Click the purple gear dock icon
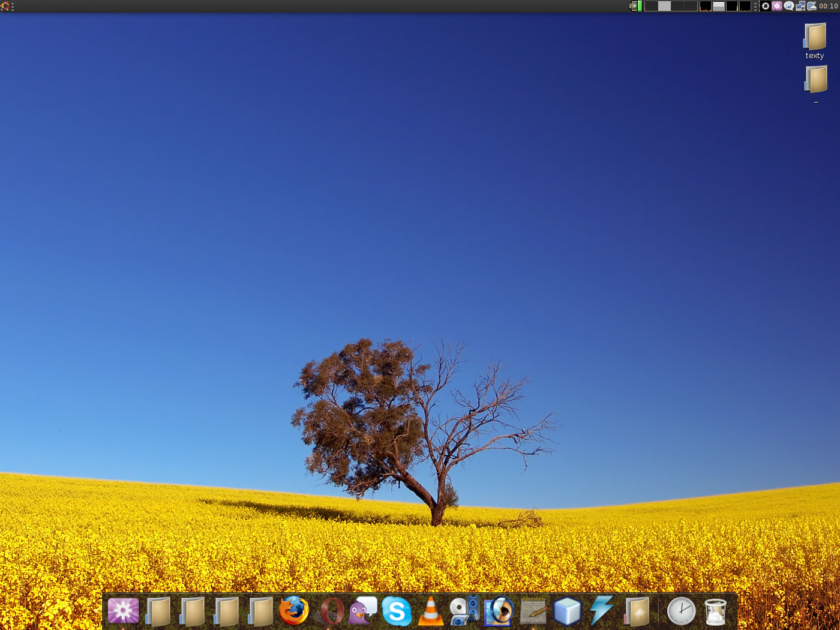Image resolution: width=840 pixels, height=630 pixels. click(123, 611)
